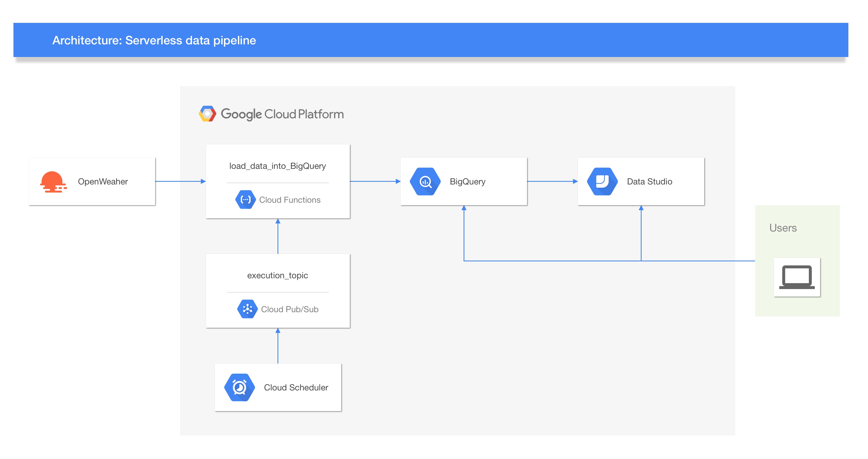Click the Cloud Pub/Sub hexagon icon
The height and width of the screenshot is (459, 868).
click(x=247, y=309)
